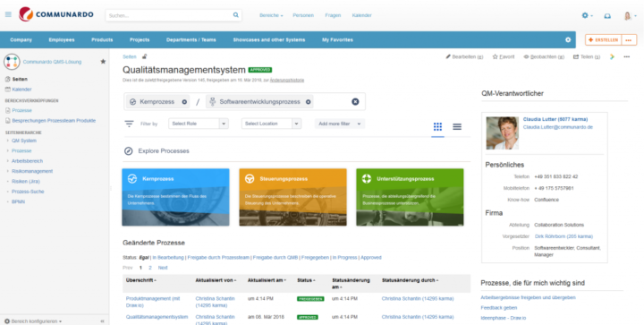The image size is (644, 325).
Task: Click the gear icon in the blue navigation bar
Action: point(568,40)
